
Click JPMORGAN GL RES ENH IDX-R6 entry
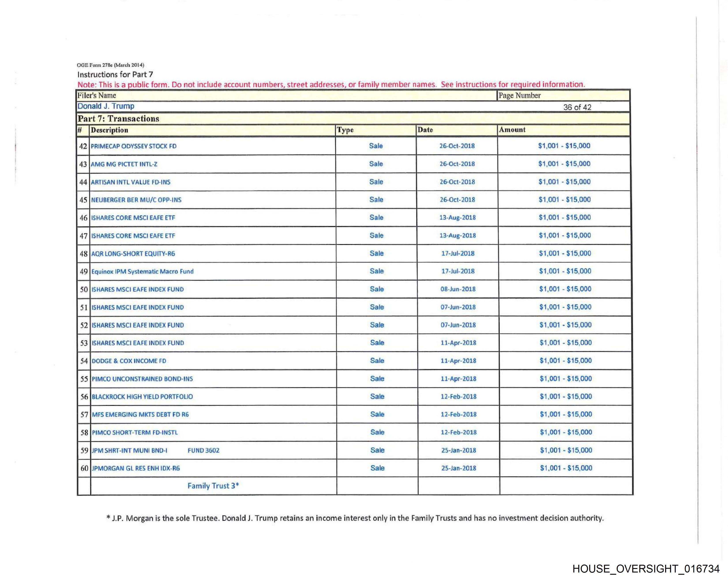[x=136, y=469]
